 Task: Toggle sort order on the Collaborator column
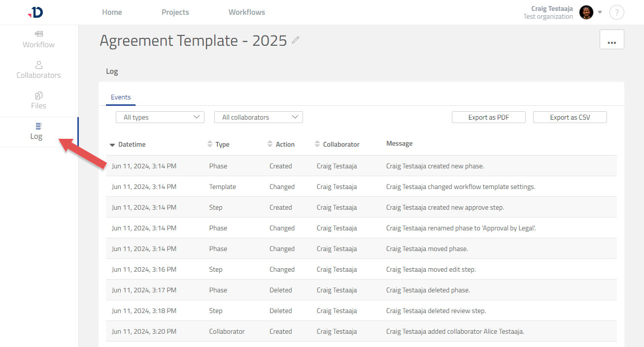coord(317,144)
